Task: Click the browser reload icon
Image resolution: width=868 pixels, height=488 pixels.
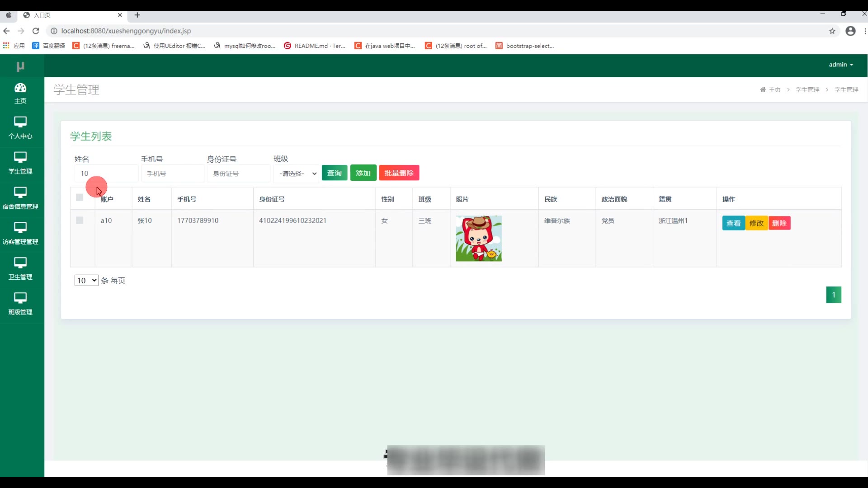Action: tap(36, 31)
